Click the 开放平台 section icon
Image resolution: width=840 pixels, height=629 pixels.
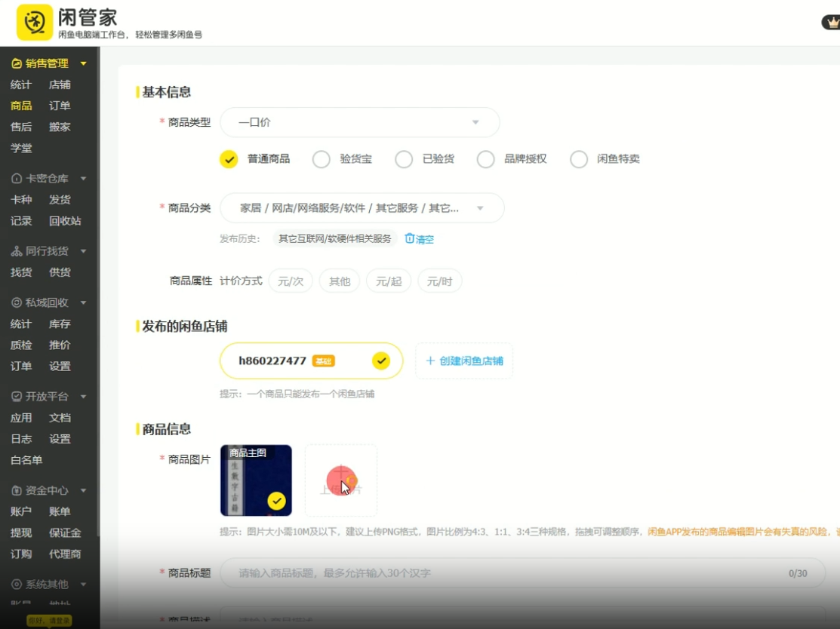tap(17, 396)
